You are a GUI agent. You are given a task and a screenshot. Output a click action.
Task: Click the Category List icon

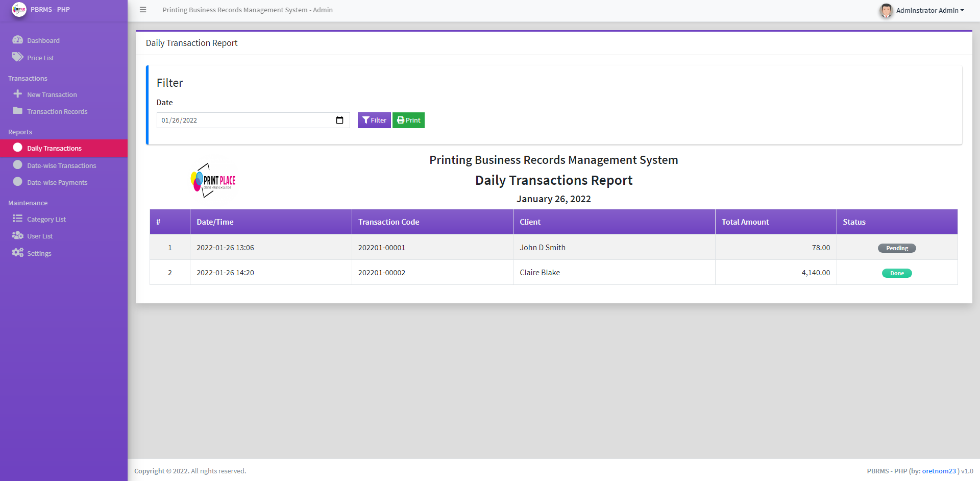pyautogui.click(x=18, y=219)
